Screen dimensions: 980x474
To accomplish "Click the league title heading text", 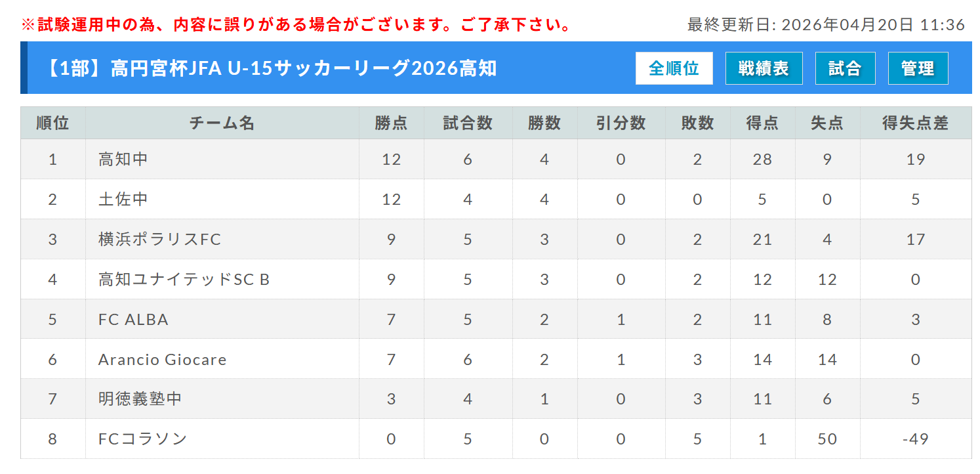I will click(x=271, y=68).
